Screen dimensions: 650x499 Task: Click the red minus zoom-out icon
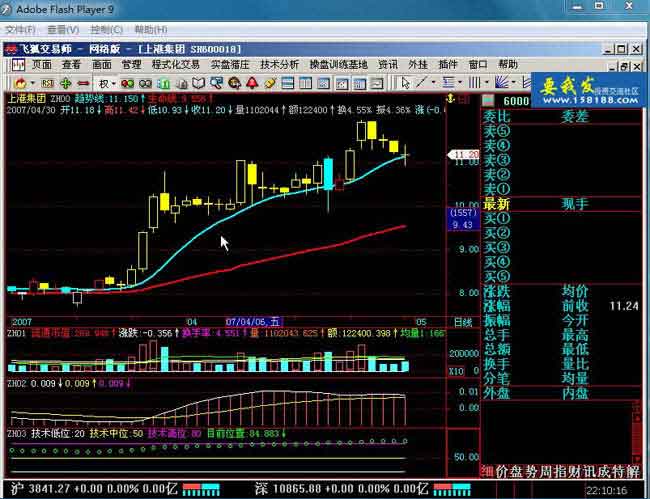coord(83,83)
